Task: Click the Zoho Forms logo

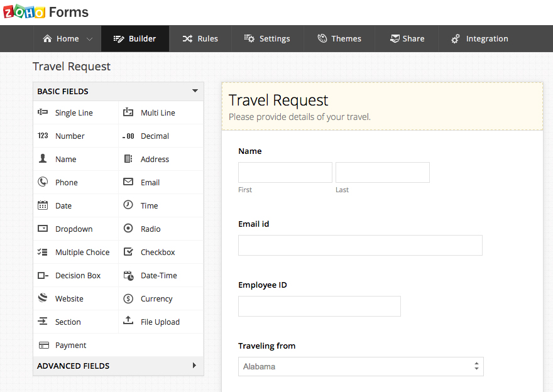Action: tap(46, 12)
